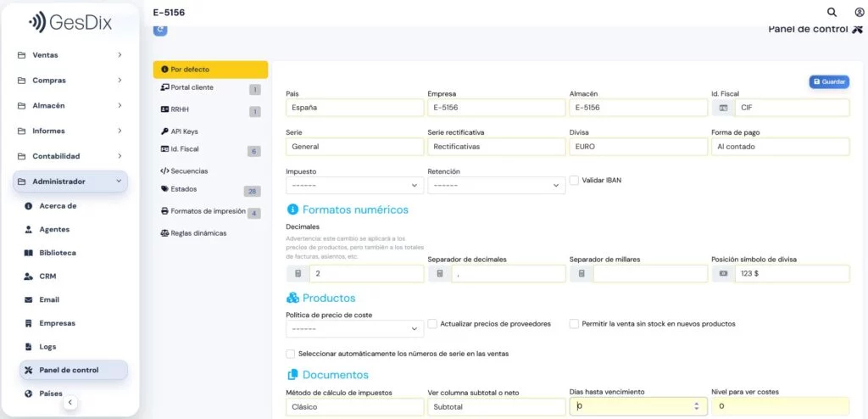Click the calculator icon beside Decimales field
This screenshot has height=419, width=868.
(x=298, y=274)
